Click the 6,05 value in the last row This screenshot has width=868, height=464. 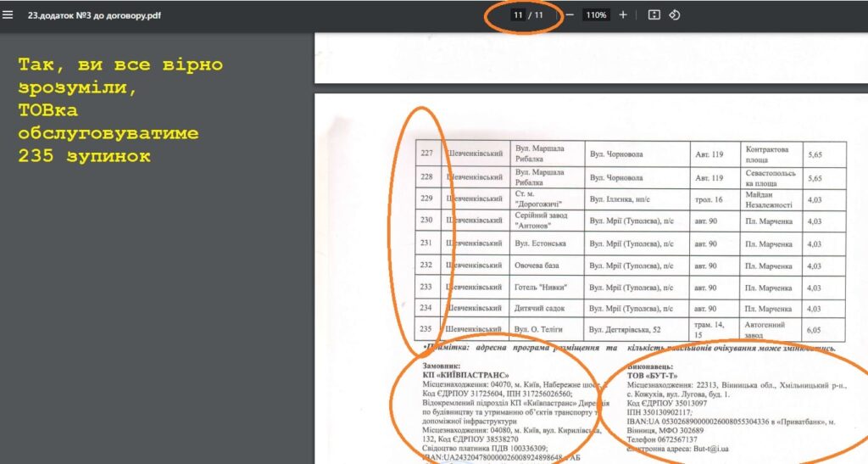click(x=815, y=329)
